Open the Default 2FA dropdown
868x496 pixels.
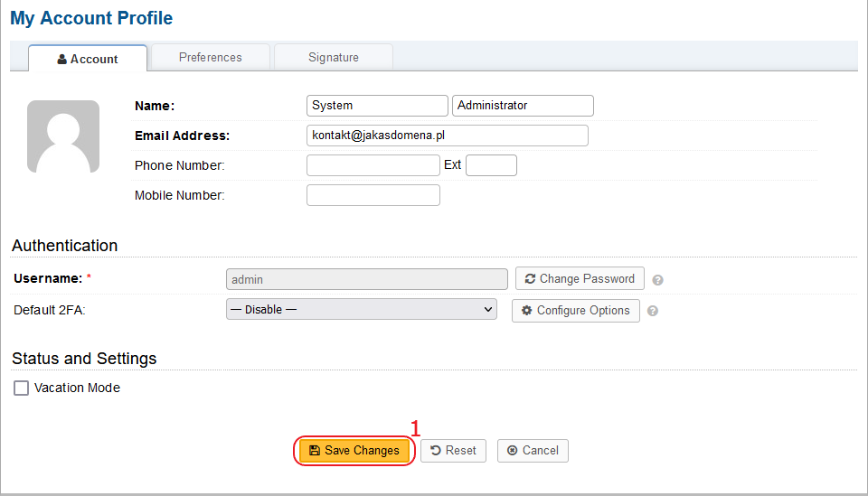point(362,310)
